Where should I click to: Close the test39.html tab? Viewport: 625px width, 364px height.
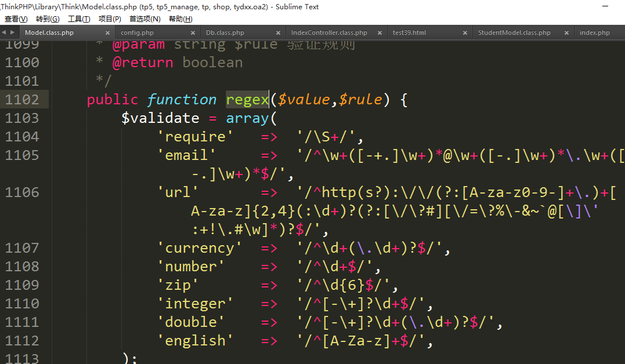tap(465, 33)
